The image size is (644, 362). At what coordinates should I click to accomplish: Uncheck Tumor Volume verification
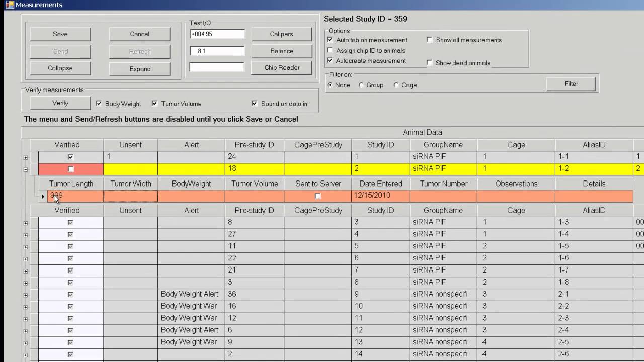coord(155,104)
